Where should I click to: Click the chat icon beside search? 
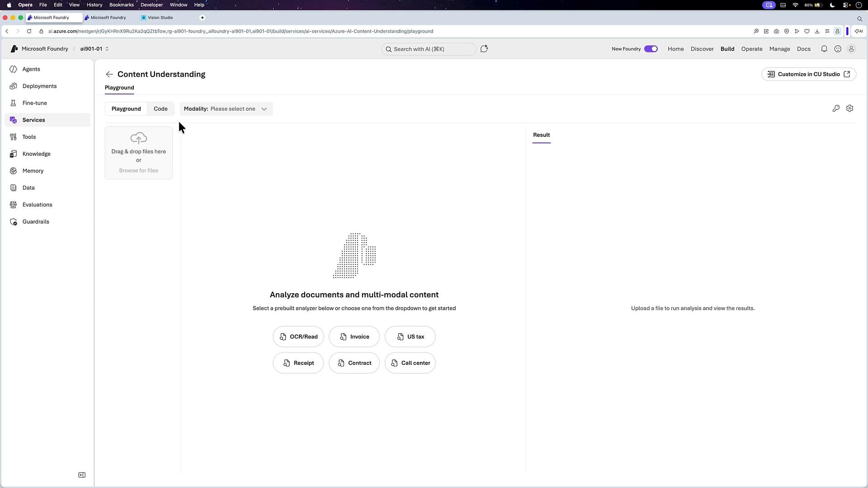click(484, 49)
